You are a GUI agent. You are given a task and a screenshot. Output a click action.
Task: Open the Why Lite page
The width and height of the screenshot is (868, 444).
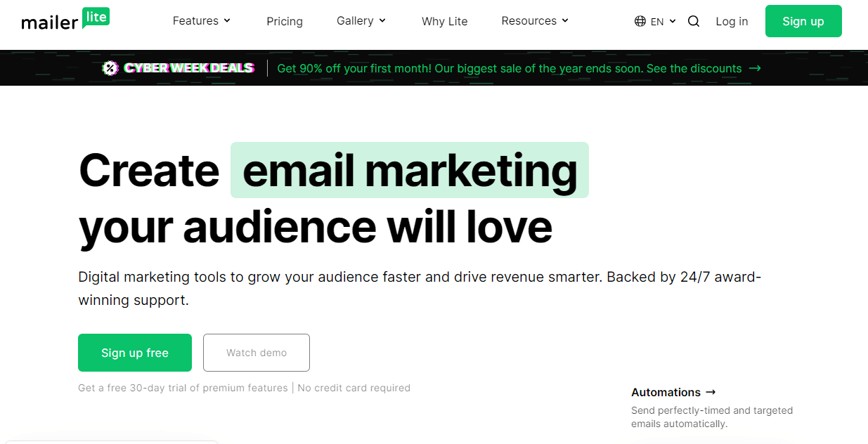(444, 22)
